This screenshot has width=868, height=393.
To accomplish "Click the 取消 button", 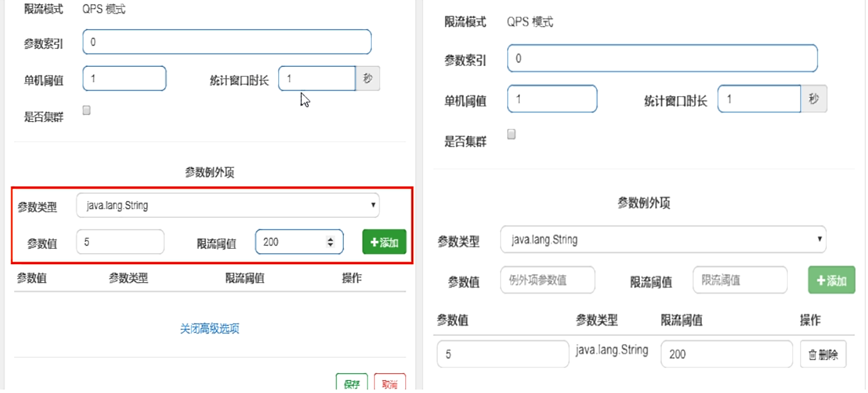I will [x=390, y=381].
